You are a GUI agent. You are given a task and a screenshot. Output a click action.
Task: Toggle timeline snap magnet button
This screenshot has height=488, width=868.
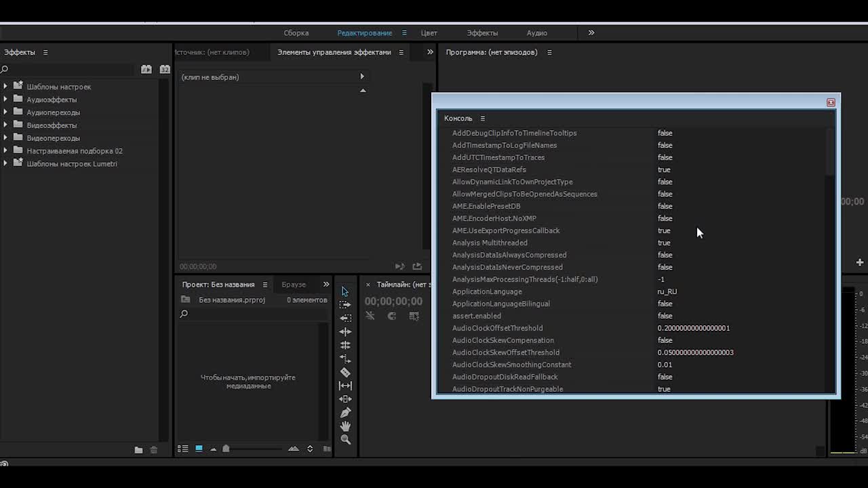(391, 316)
